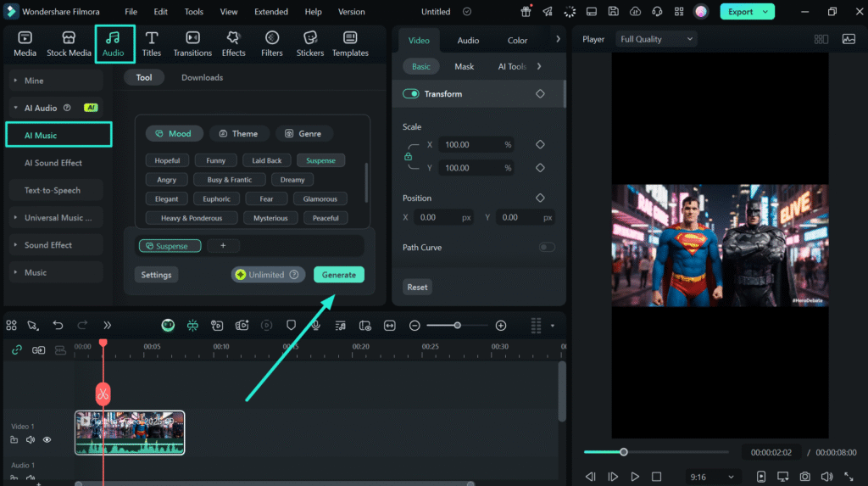Open the Filters panel
868x486 pixels.
(272, 44)
